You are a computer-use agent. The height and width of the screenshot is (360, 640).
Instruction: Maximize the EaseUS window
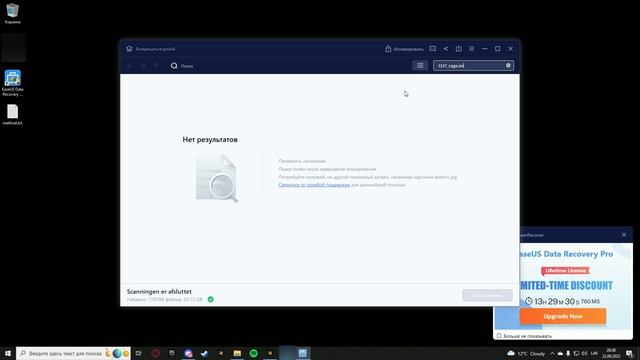point(498,49)
